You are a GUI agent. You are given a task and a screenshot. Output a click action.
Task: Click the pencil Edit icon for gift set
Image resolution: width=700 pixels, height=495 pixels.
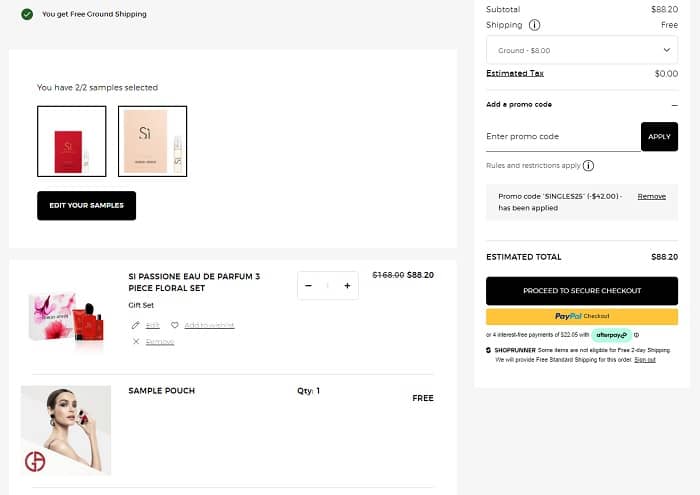point(136,325)
